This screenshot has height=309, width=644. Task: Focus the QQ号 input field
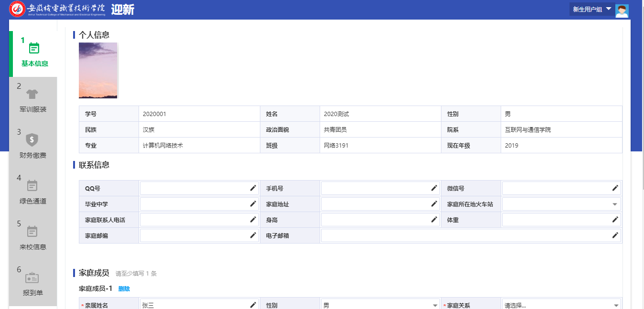point(199,188)
